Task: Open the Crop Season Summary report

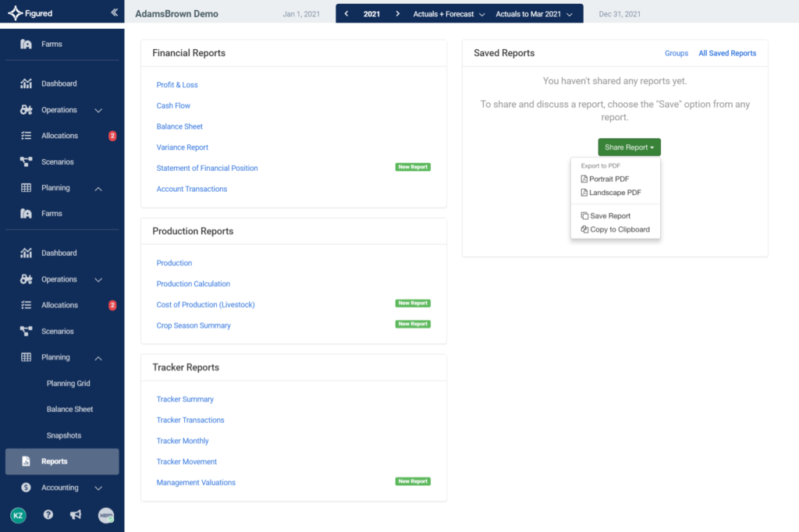Action: click(x=194, y=325)
